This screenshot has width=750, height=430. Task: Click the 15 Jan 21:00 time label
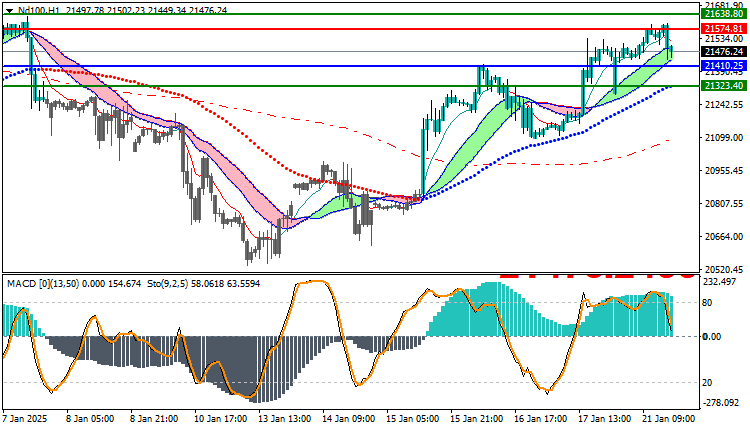477,419
